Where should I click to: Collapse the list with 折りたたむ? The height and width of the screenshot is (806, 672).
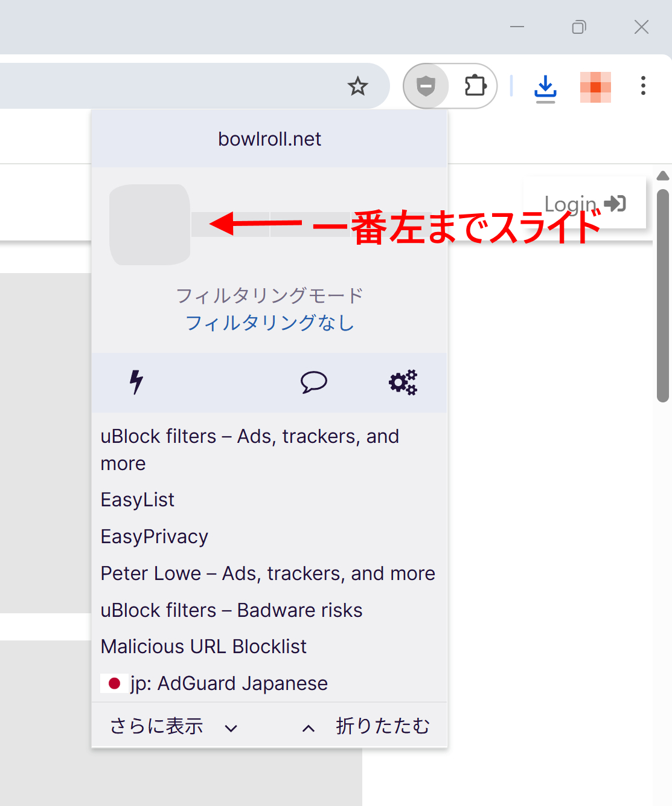[x=366, y=726]
